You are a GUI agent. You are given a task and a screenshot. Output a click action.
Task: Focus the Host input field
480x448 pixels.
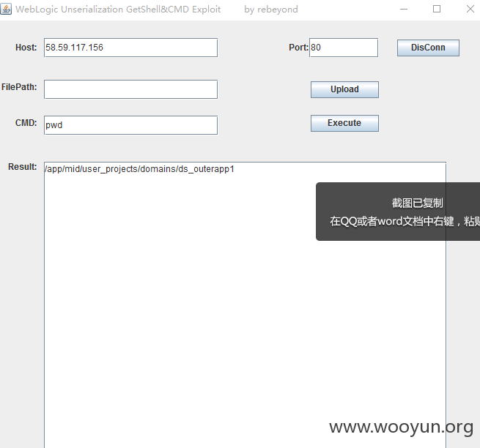[x=130, y=48]
